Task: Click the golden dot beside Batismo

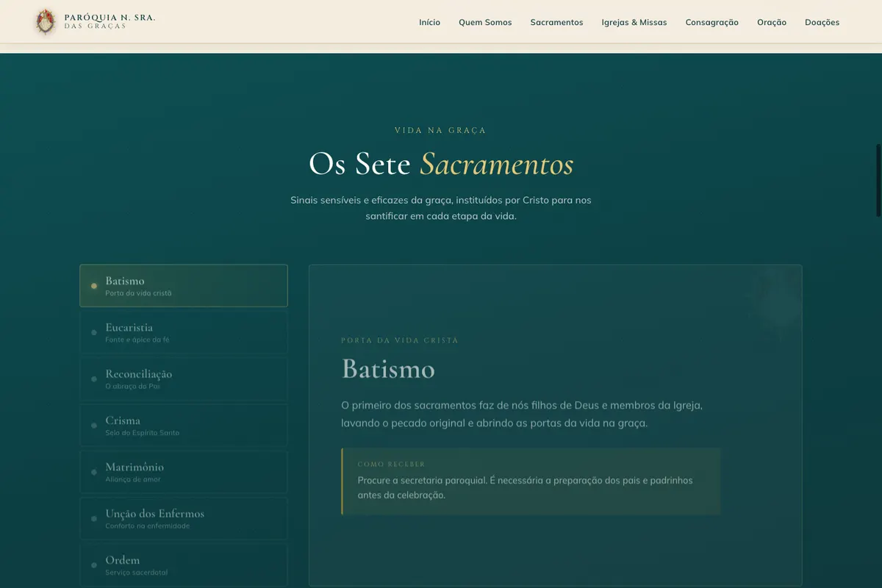Action: tap(93, 286)
